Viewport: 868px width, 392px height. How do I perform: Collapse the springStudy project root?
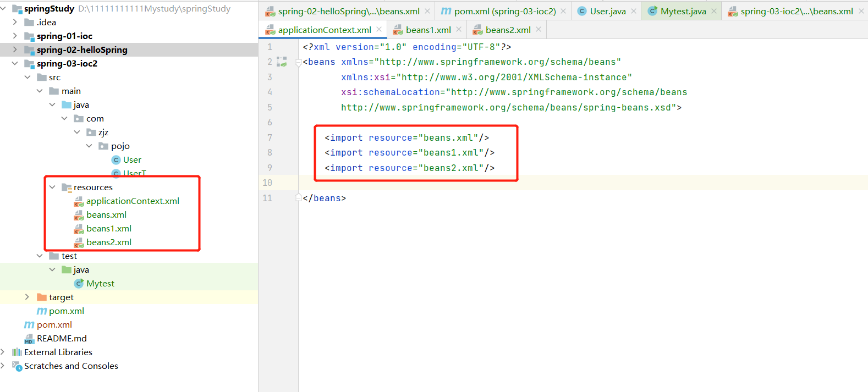[3, 9]
